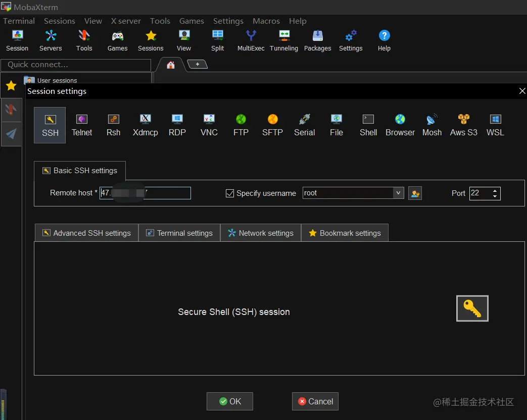The width and height of the screenshot is (527, 420).
Task: Open the Tunneling toolbar icon
Action: tap(284, 40)
